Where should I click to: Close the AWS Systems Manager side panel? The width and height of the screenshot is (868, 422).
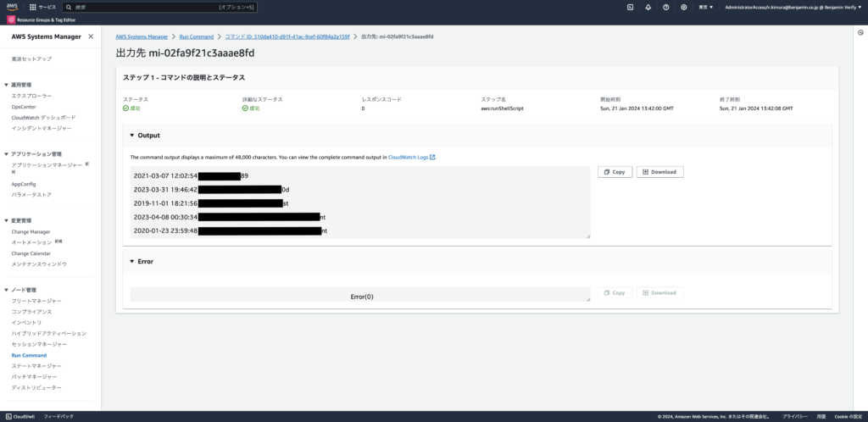click(91, 36)
